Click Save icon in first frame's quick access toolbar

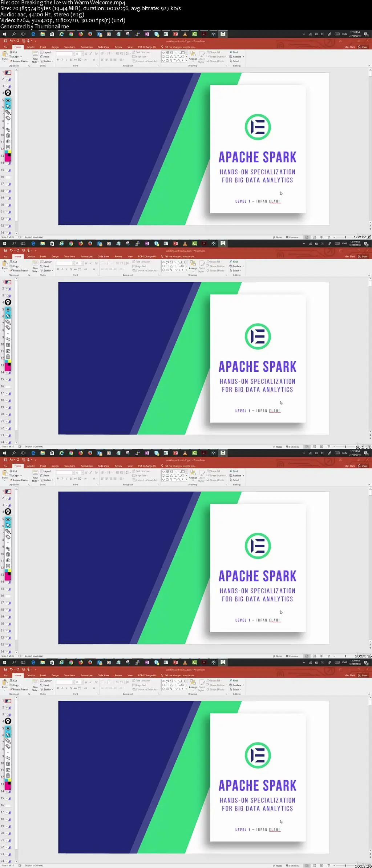tap(5, 41)
